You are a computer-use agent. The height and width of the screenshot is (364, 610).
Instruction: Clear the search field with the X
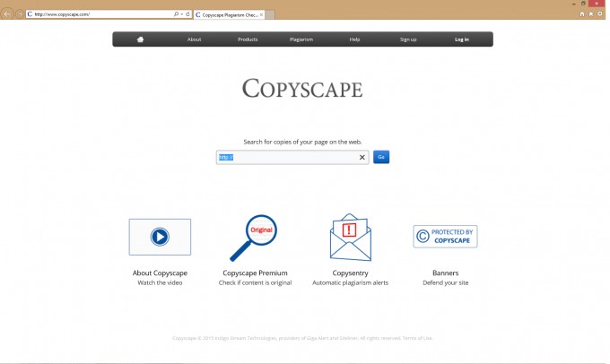(x=362, y=157)
